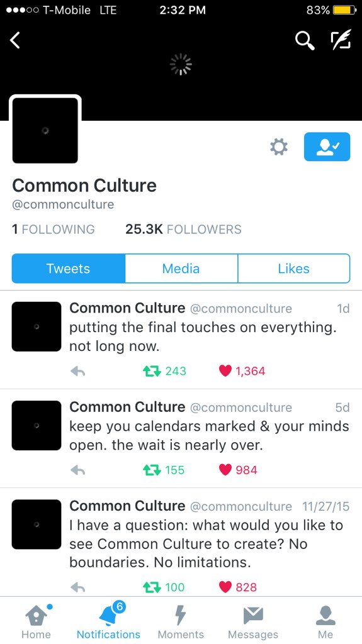Compose a new tweet with the quill icon
The height and width of the screenshot is (644, 362).
click(x=341, y=40)
